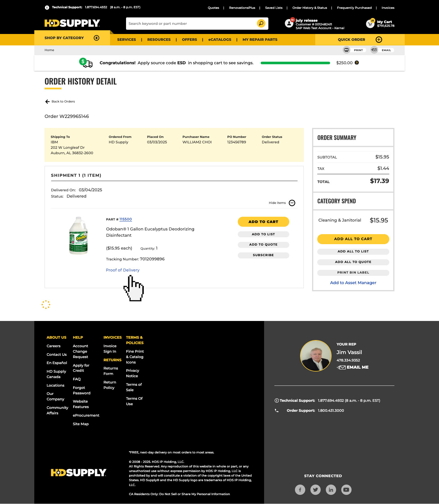
Task: Click the Print Bin Label button
Action: [x=353, y=273]
